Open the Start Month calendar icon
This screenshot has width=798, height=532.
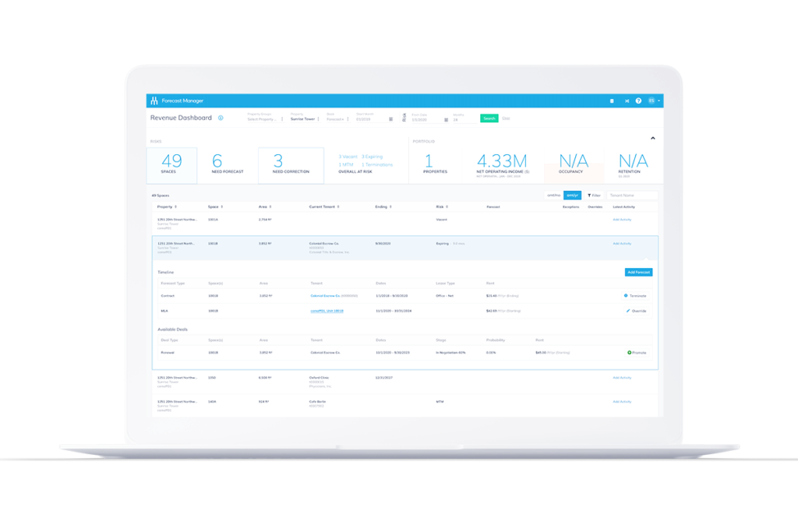point(390,120)
